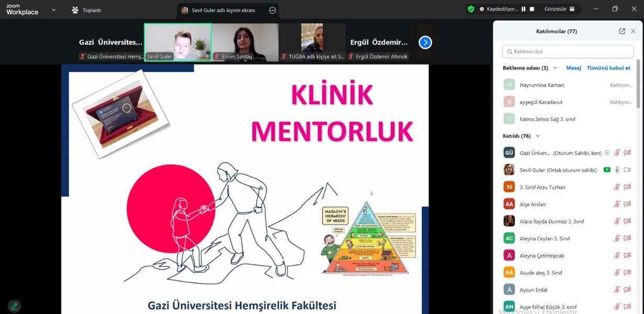The height and width of the screenshot is (314, 644).
Task: Toggle camera for 3. Sınıf Arzu Turhan
Action: coord(627,187)
